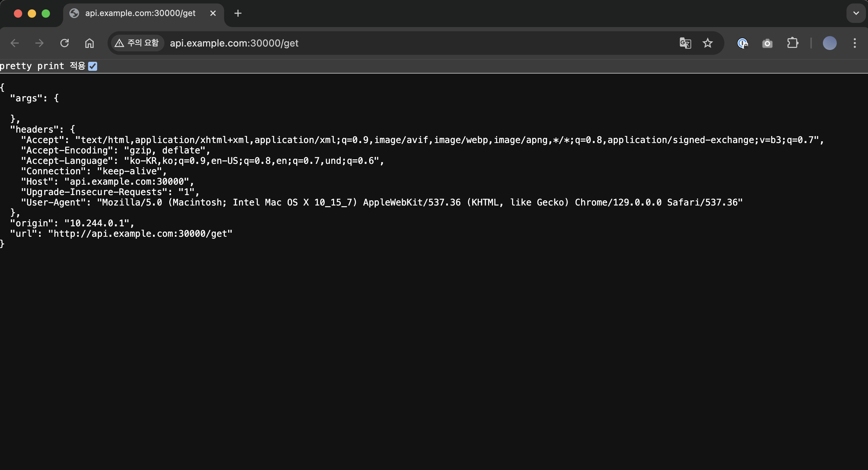Click the url value in JSON
The image size is (868, 470).
point(140,234)
